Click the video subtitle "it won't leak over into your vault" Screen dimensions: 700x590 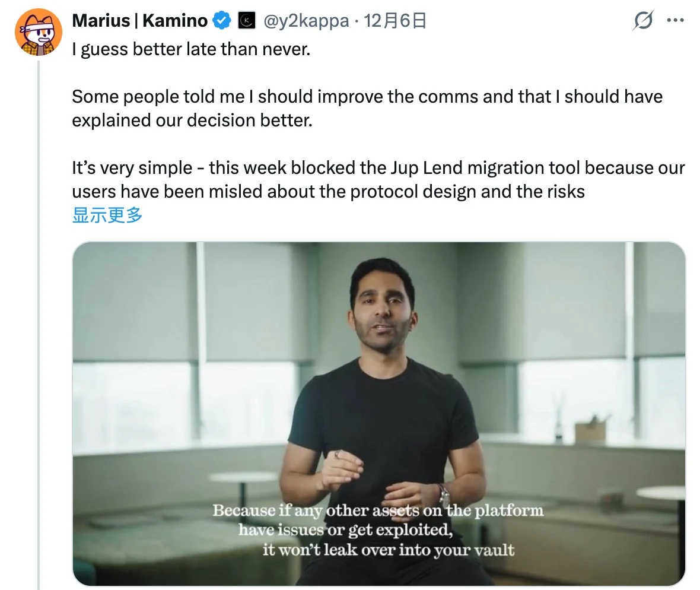pos(388,550)
